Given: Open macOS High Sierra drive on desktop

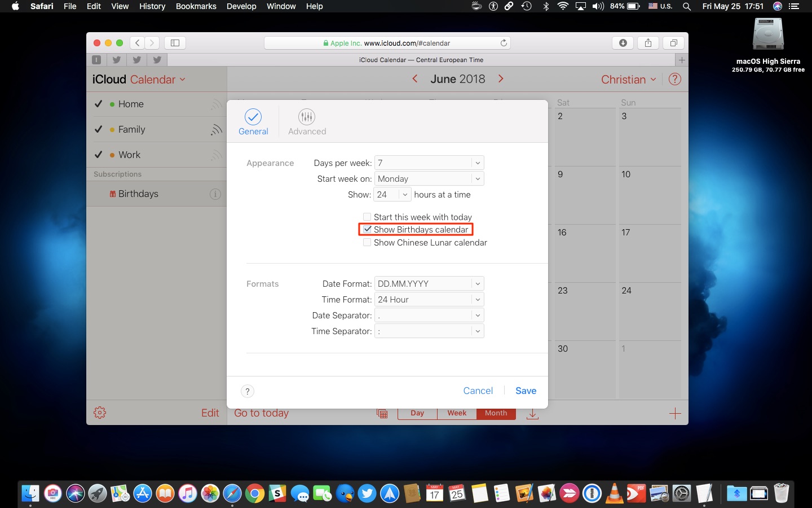Looking at the screenshot, I should [768, 45].
